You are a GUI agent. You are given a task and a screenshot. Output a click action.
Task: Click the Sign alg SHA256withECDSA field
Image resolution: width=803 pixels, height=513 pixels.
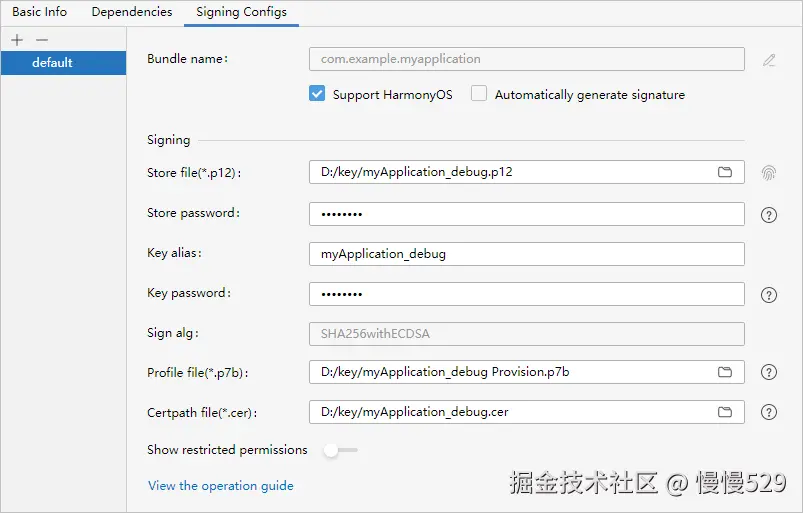pyautogui.click(x=526, y=334)
